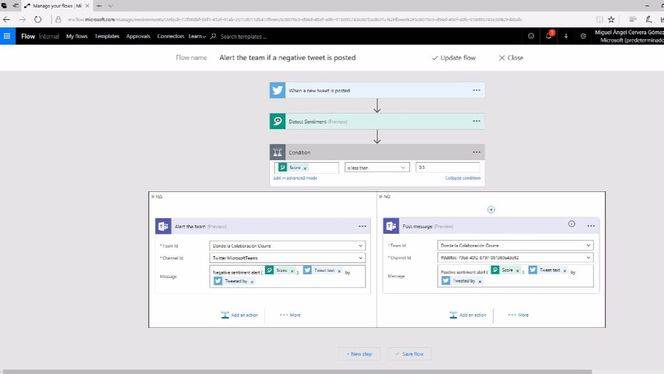Click Teams icon on Post message card
The width and height of the screenshot is (664, 374).
click(x=391, y=226)
